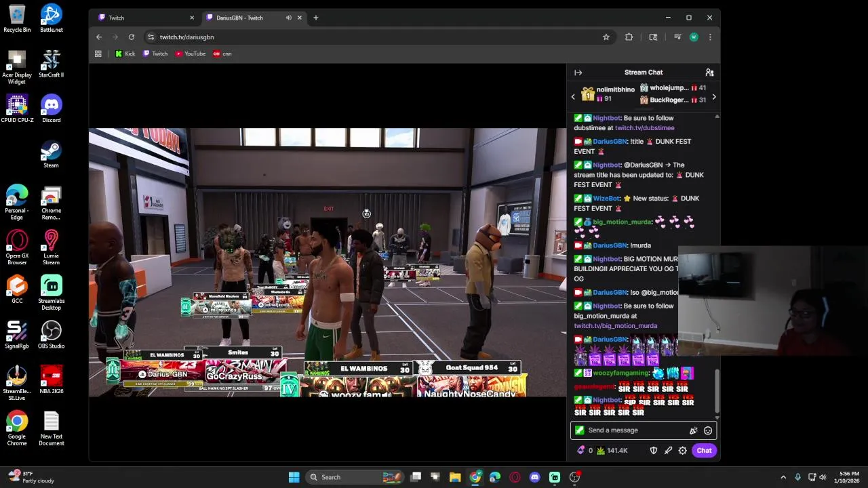Select Streamlabs Desktop icon
868x488 pixels.
(x=52, y=293)
